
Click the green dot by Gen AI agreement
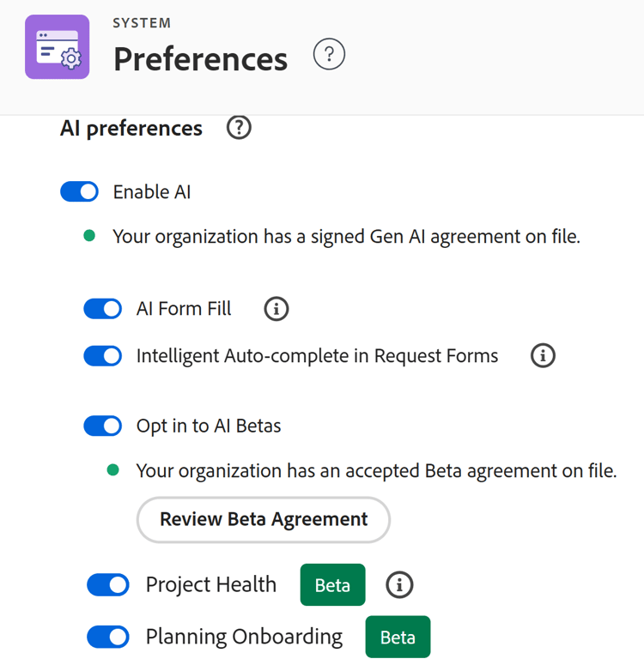[89, 236]
